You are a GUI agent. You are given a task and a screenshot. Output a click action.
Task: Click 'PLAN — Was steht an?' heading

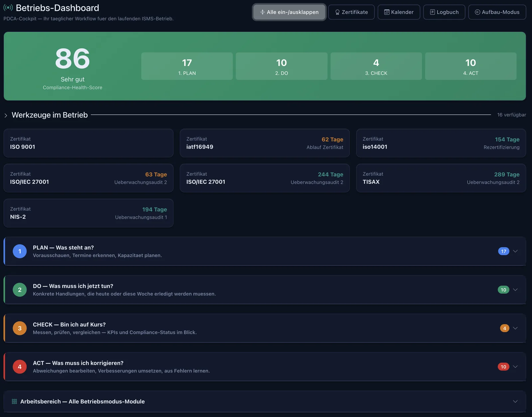pos(63,248)
